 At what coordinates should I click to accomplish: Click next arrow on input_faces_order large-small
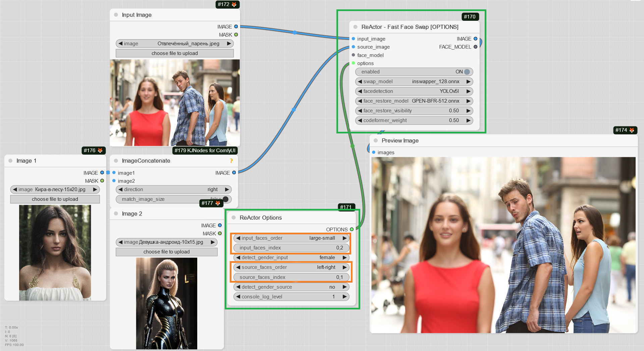[x=344, y=238]
